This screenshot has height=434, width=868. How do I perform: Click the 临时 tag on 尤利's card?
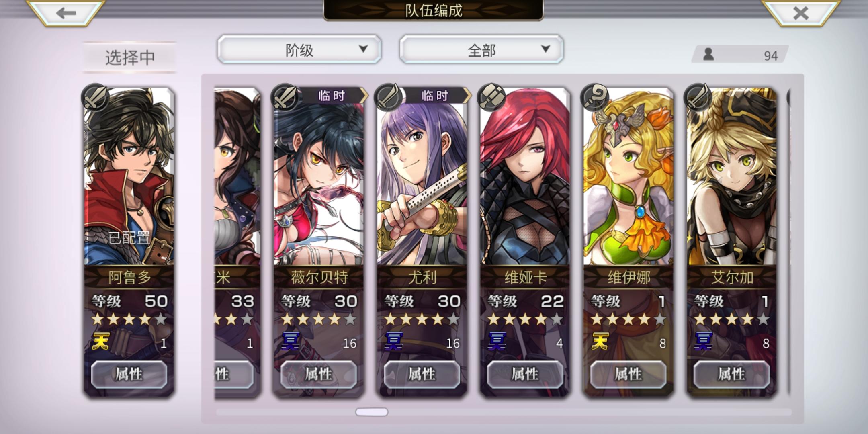click(x=434, y=96)
